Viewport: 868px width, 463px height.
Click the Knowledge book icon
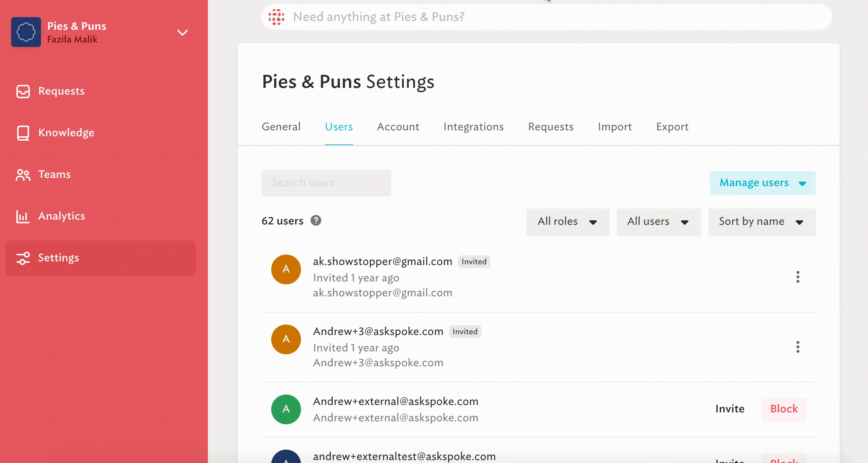coord(23,133)
